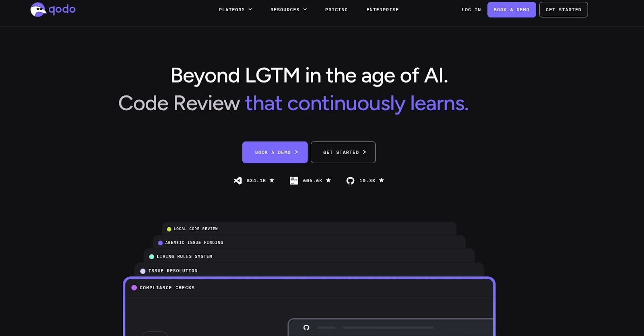The height and width of the screenshot is (336, 644).
Task: Expand the Resources dropdown menu
Action: 289,10
